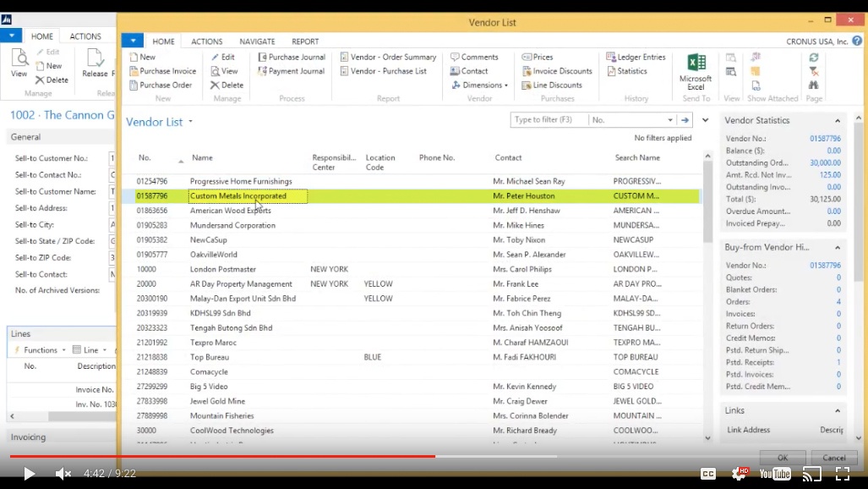
Task: Click OK button
Action: [x=782, y=458]
